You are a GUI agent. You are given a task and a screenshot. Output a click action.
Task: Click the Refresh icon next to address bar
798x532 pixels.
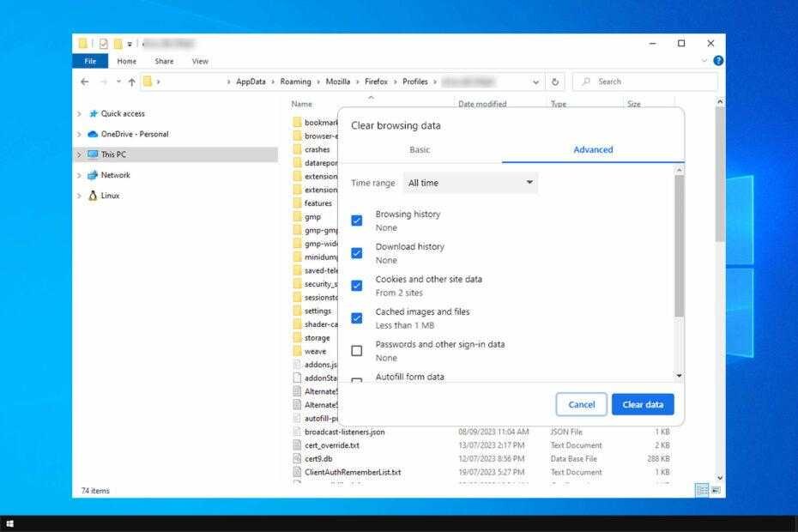click(x=554, y=82)
